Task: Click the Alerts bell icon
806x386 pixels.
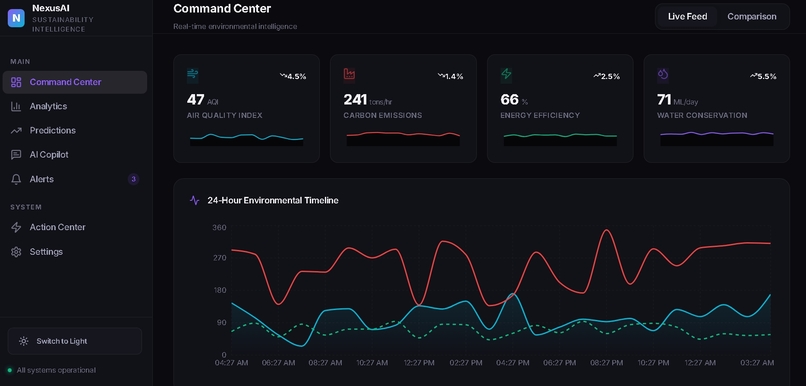Action: (16, 179)
